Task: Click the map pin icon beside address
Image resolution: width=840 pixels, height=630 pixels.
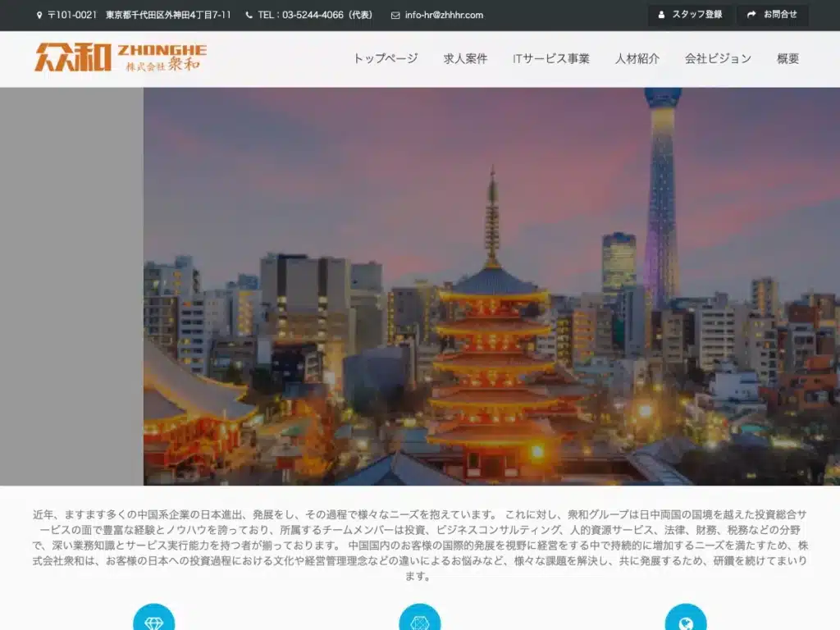Action: [x=39, y=16]
